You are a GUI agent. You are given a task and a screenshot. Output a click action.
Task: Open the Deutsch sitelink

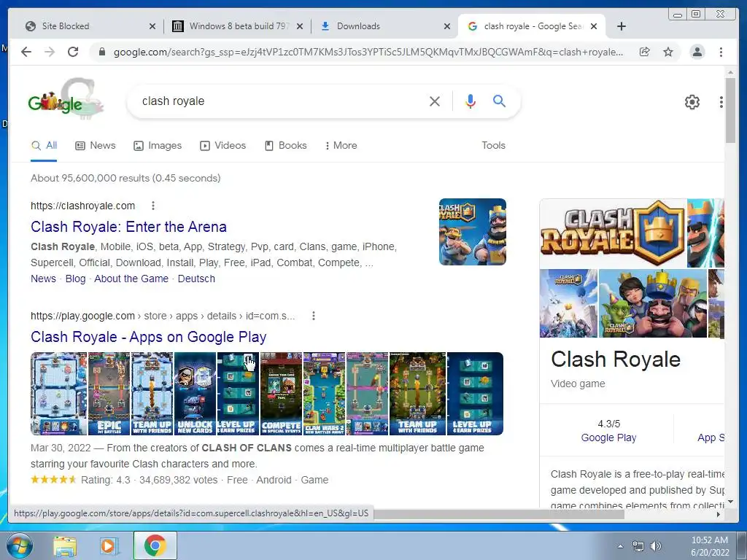click(196, 279)
